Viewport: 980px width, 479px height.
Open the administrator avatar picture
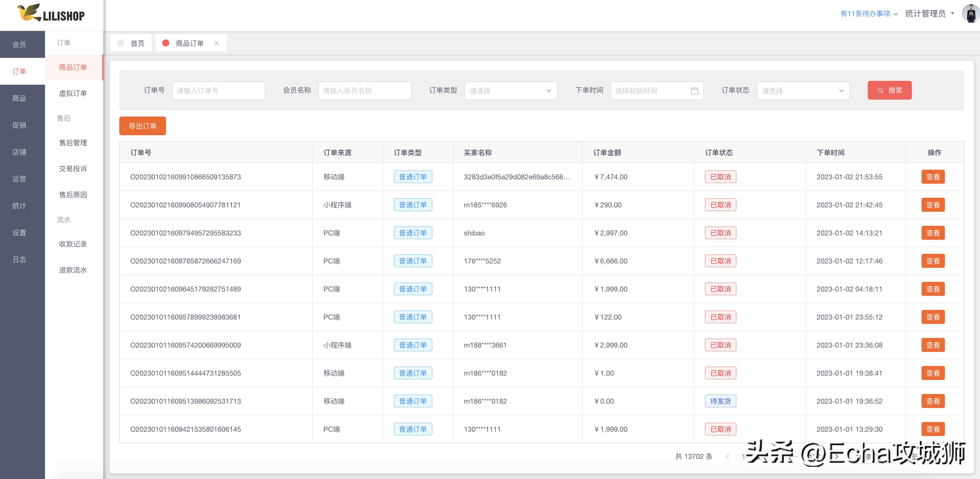[x=970, y=14]
